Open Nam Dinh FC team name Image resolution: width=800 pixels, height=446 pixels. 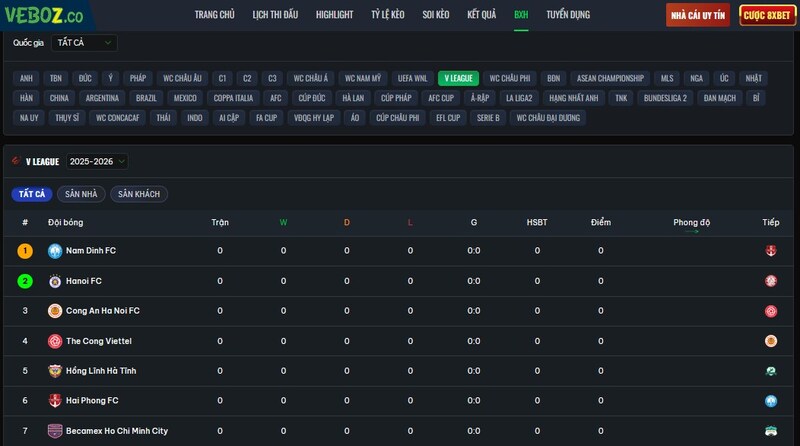click(91, 251)
